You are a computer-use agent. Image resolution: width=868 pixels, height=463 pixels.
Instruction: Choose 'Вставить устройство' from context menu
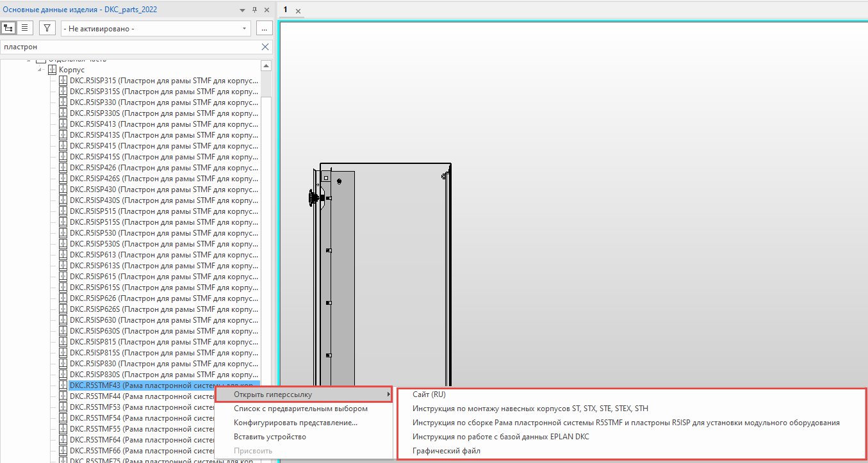pos(270,437)
